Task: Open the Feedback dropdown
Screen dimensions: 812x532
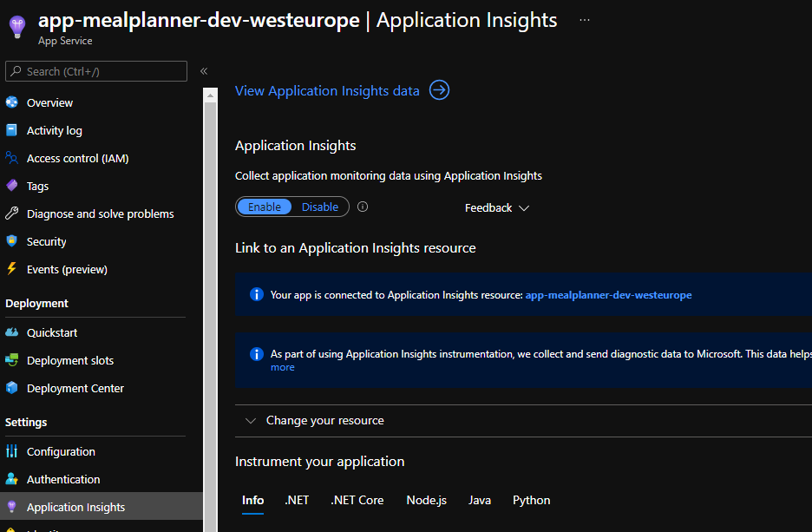Action: pos(496,207)
